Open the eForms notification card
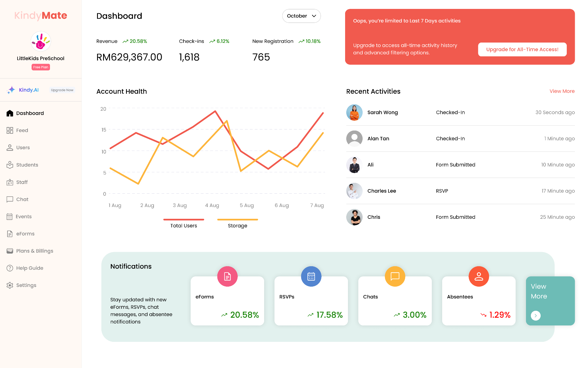This screenshot has width=588, height=368. click(227, 301)
